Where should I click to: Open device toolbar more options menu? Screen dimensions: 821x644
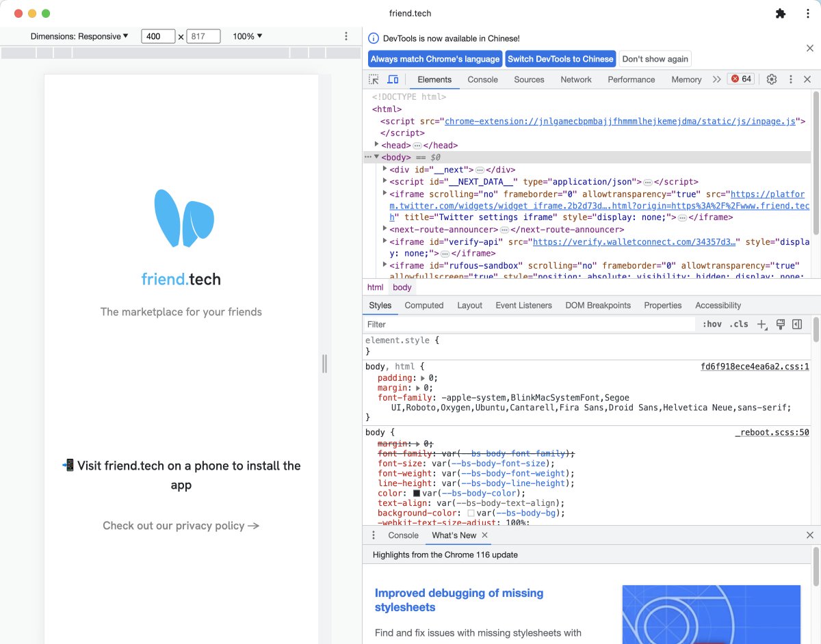(346, 36)
